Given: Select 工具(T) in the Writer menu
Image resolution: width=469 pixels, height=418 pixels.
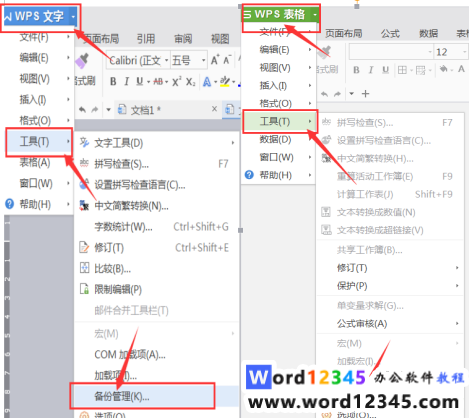Looking at the screenshot, I should click(x=39, y=142).
